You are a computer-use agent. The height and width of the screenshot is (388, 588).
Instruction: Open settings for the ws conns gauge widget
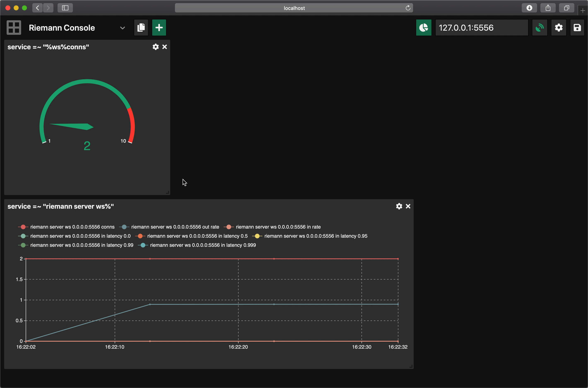[x=156, y=47]
